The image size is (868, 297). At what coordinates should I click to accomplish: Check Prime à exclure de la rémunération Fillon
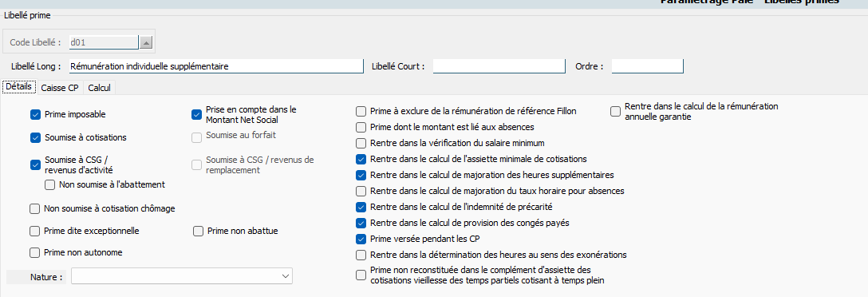pyautogui.click(x=361, y=112)
